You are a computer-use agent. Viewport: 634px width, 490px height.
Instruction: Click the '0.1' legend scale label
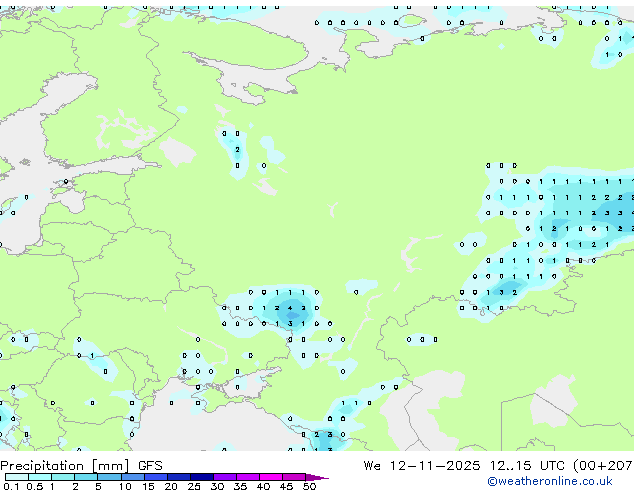click(12, 486)
